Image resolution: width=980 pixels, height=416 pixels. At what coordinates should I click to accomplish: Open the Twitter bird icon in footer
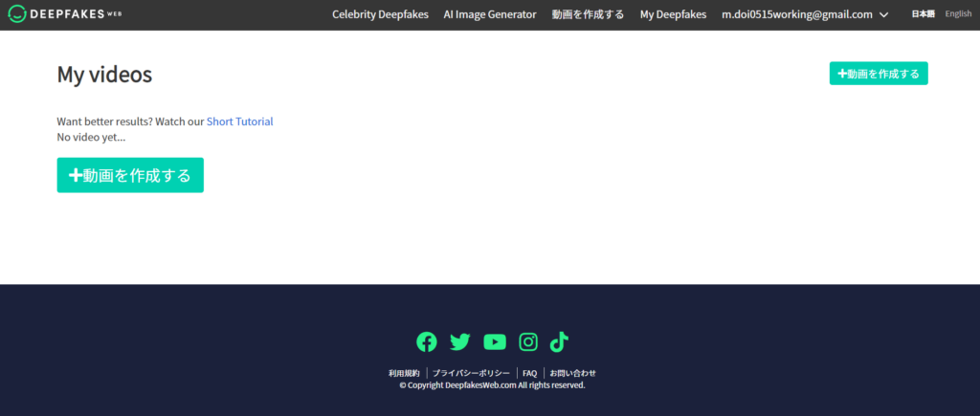[460, 341]
